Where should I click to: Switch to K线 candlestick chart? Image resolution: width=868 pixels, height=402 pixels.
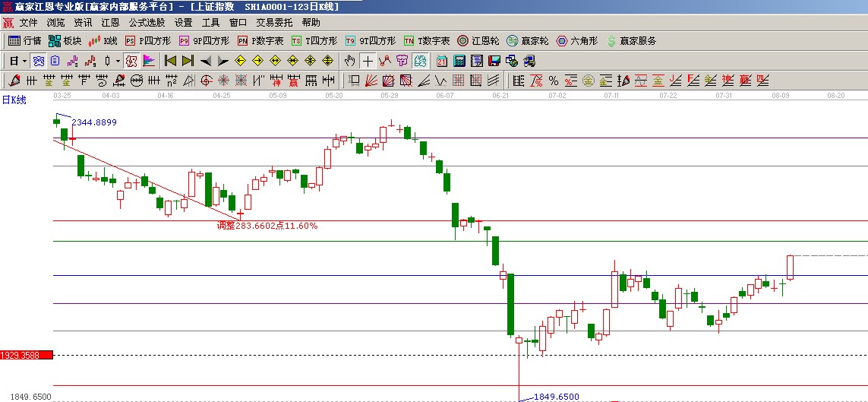pyautogui.click(x=103, y=41)
